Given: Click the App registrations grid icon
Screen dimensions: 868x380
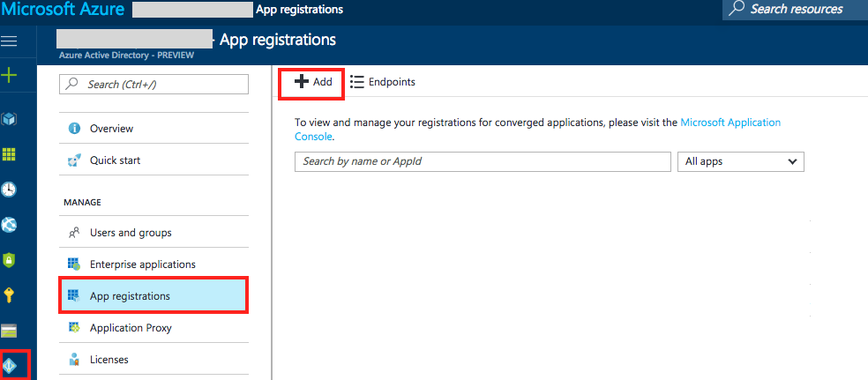Looking at the screenshot, I should [74, 296].
